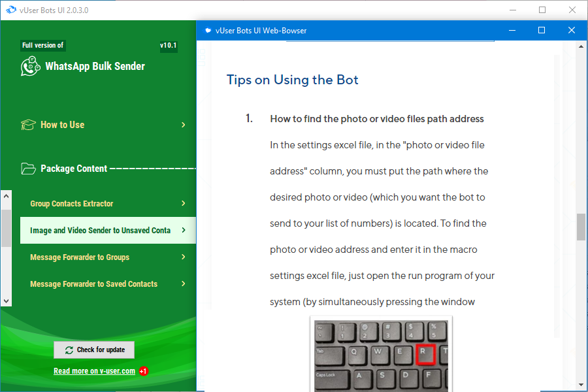588x392 pixels.
Task: Expand Image and Video Sender chevron arrow
Action: [x=184, y=230]
